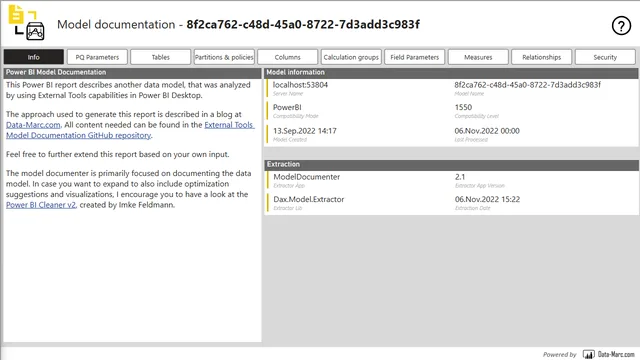Click the PowerBI compatibility mode value
Viewport: 640px width, 360px height.
[287, 107]
